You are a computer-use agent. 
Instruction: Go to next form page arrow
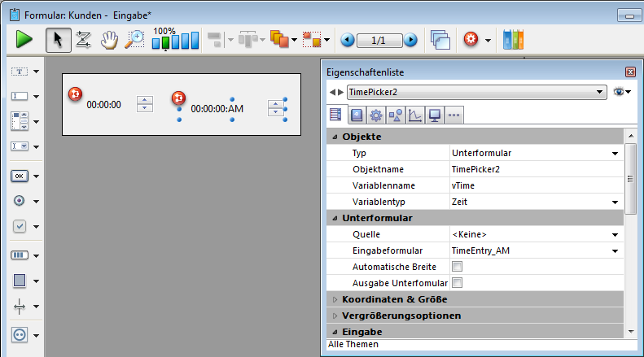410,39
